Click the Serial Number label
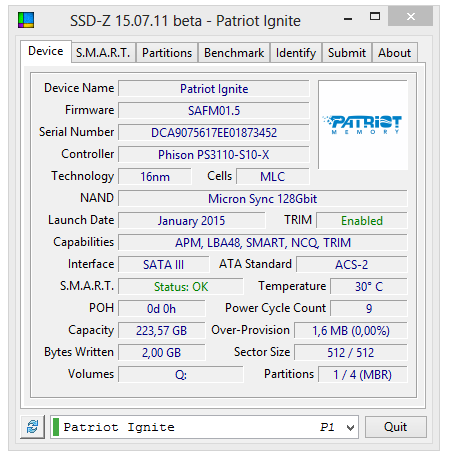The image size is (449, 456). [x=76, y=132]
